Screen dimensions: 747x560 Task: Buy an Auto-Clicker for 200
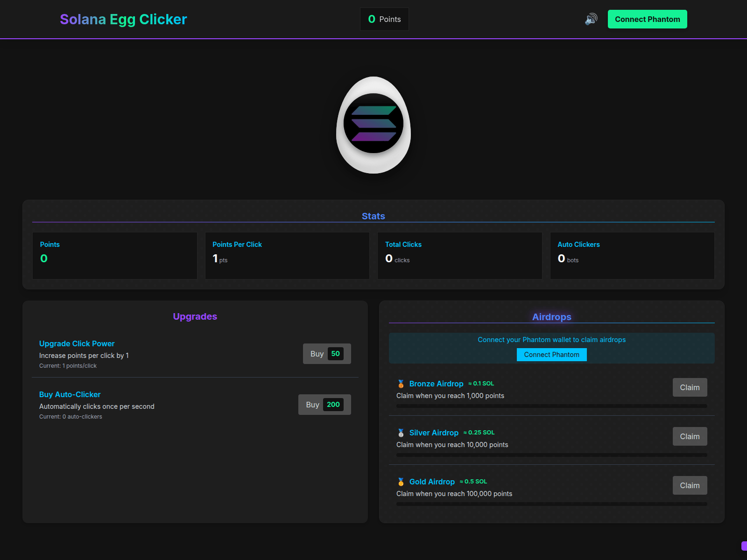(324, 405)
